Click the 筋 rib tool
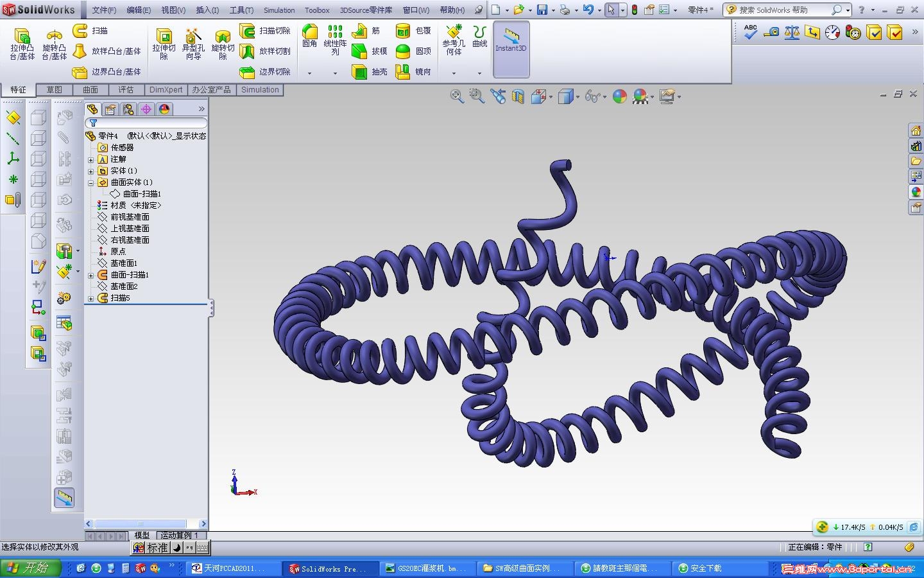 pyautogui.click(x=366, y=30)
